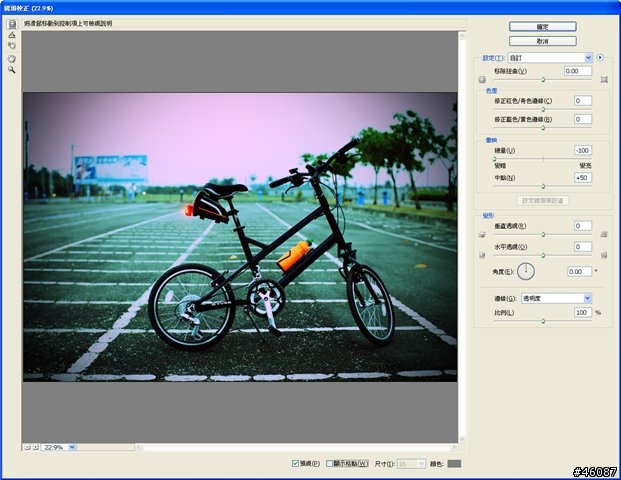
Task: Click the remove distortion 0.00 value field
Action: click(x=578, y=71)
